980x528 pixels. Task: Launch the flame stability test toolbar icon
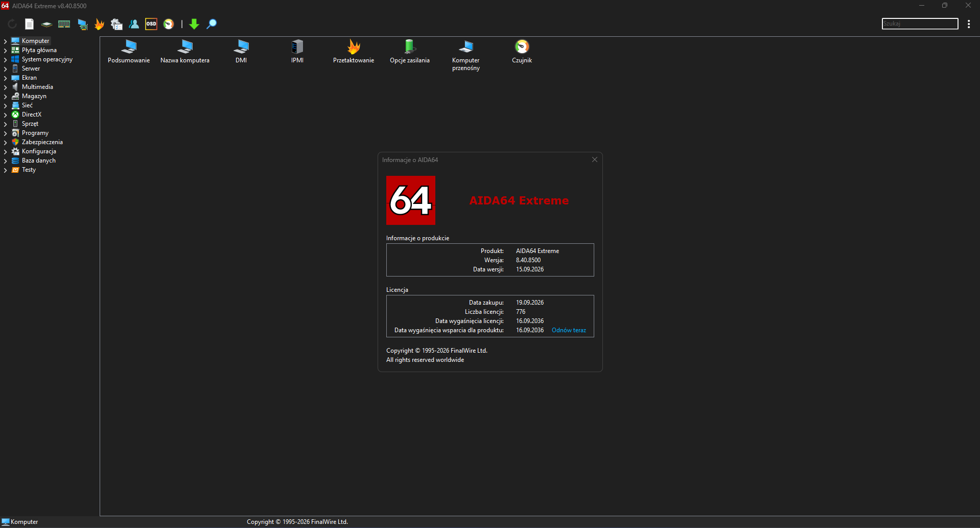tap(99, 24)
